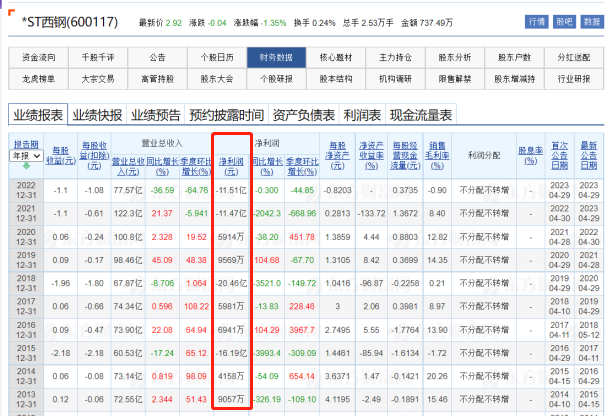Screen dimensions: 607x417
Task: Open the 股东增减持 section
Action: click(x=514, y=79)
